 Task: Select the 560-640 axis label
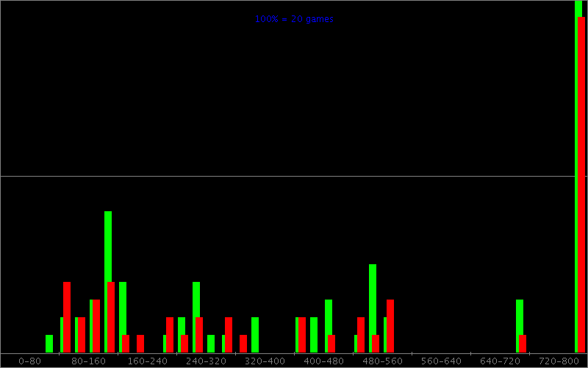[x=441, y=361]
